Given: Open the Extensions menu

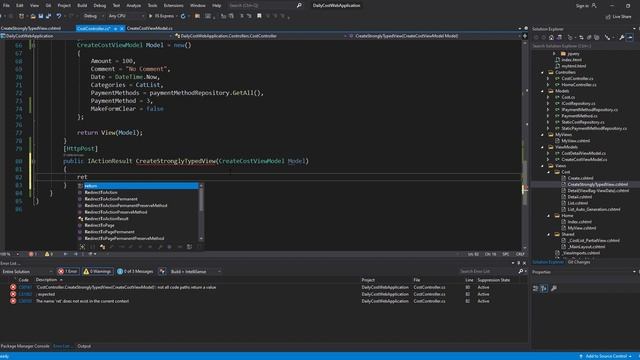Looking at the screenshot, I should [x=173, y=5].
